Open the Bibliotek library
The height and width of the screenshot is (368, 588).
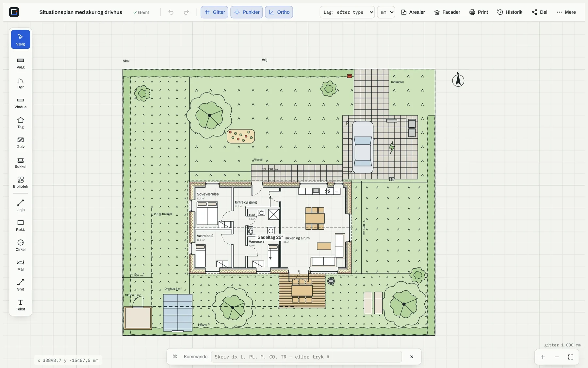[x=21, y=183]
